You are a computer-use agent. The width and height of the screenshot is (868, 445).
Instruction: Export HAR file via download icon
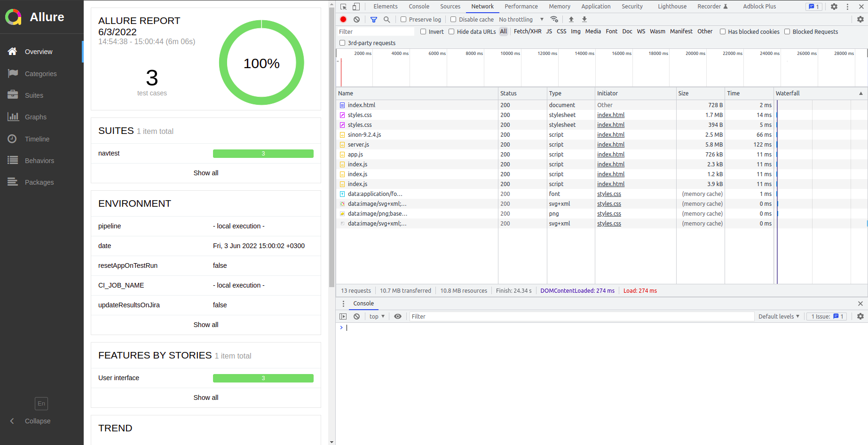[x=584, y=19]
